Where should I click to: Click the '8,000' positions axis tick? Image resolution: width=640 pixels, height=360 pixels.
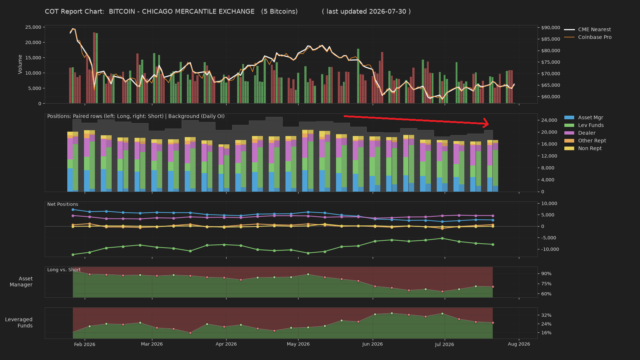(548, 168)
